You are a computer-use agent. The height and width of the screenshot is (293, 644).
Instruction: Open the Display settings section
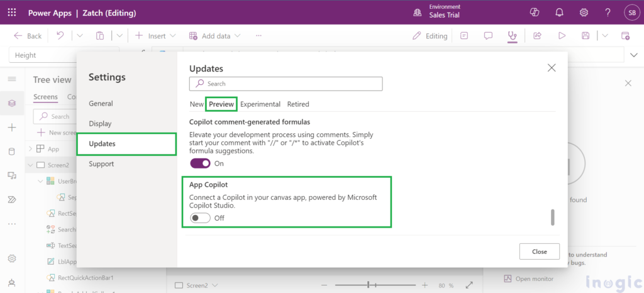(101, 124)
